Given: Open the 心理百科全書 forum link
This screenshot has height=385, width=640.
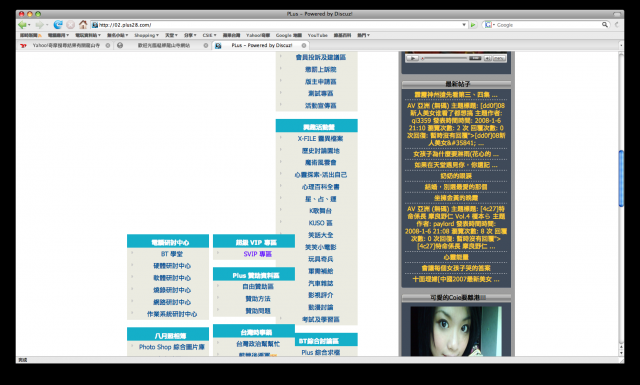Looking at the screenshot, I should (320, 187).
